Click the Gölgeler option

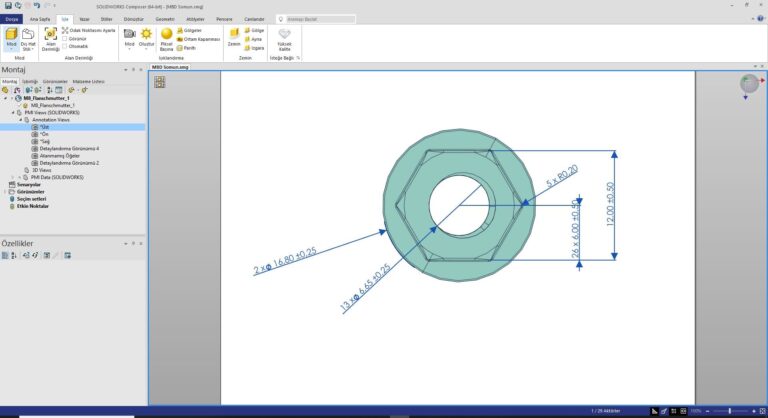tap(188, 30)
